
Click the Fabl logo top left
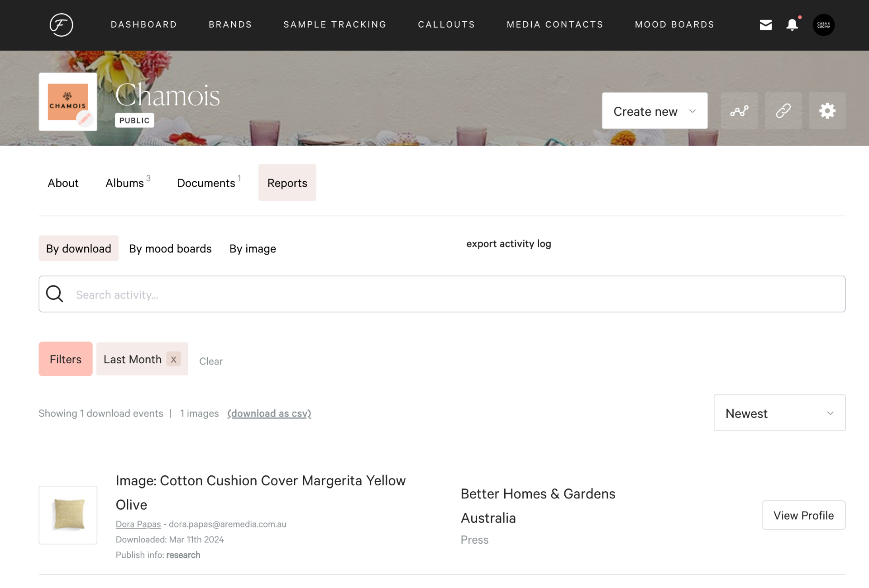click(61, 25)
